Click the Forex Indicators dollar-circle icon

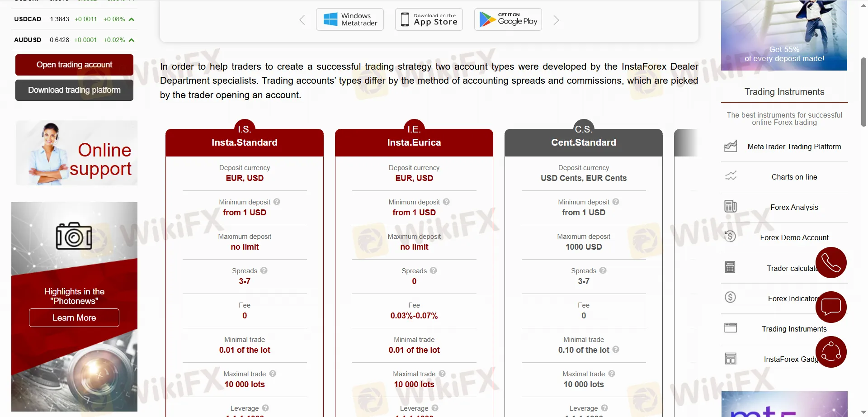[730, 297]
